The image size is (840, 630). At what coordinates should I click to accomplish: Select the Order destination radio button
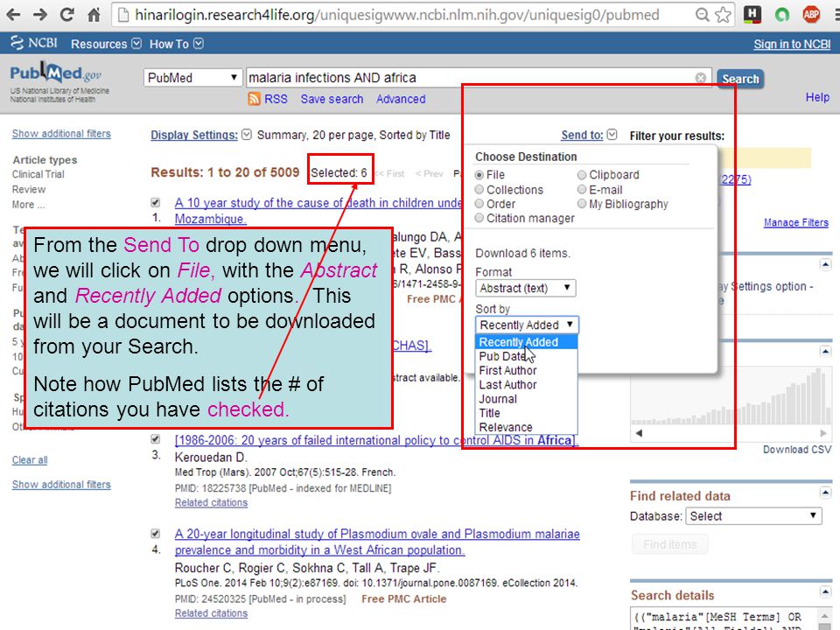tap(479, 204)
